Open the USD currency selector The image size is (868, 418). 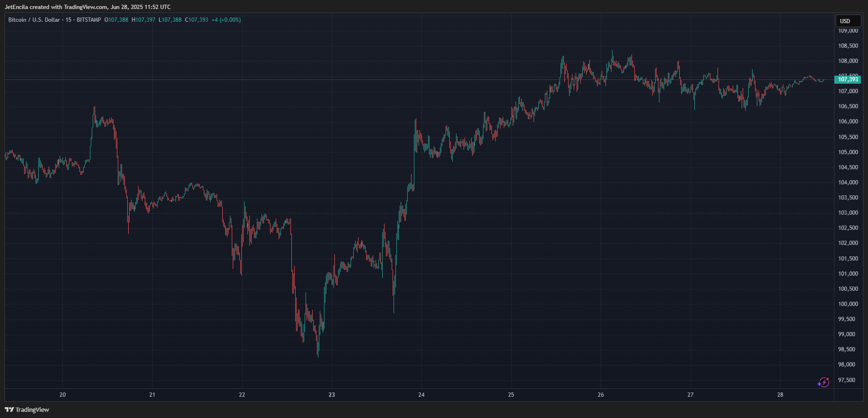coord(848,21)
